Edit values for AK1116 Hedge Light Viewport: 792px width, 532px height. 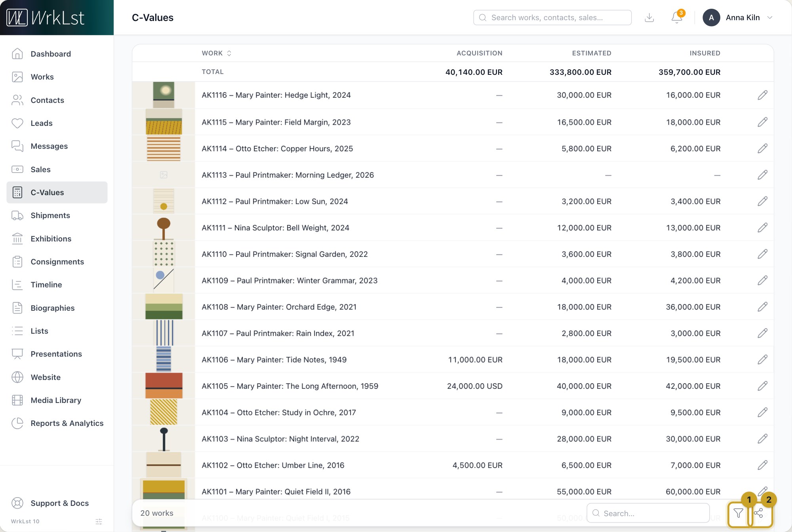point(763,95)
